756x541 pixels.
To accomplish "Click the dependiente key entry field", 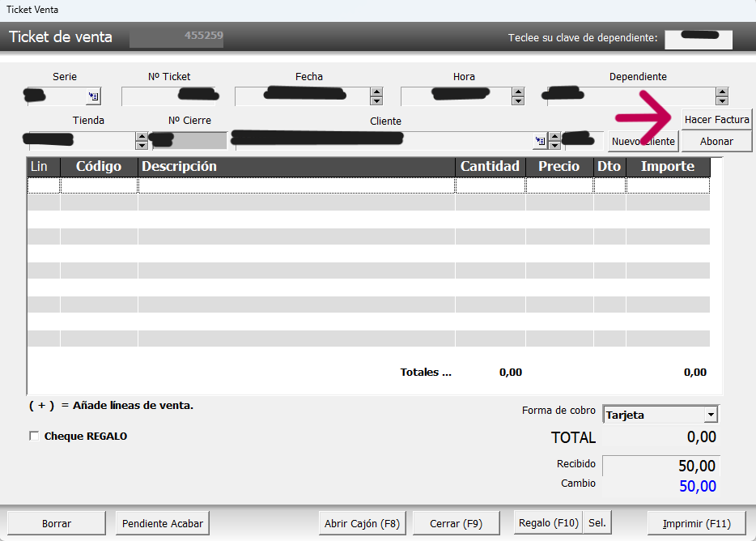I will coord(698,38).
